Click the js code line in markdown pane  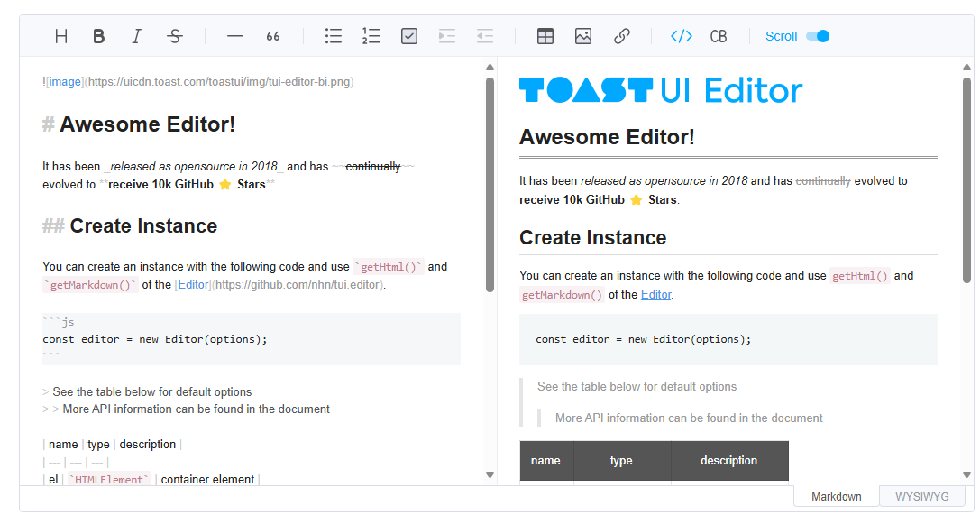point(155,339)
